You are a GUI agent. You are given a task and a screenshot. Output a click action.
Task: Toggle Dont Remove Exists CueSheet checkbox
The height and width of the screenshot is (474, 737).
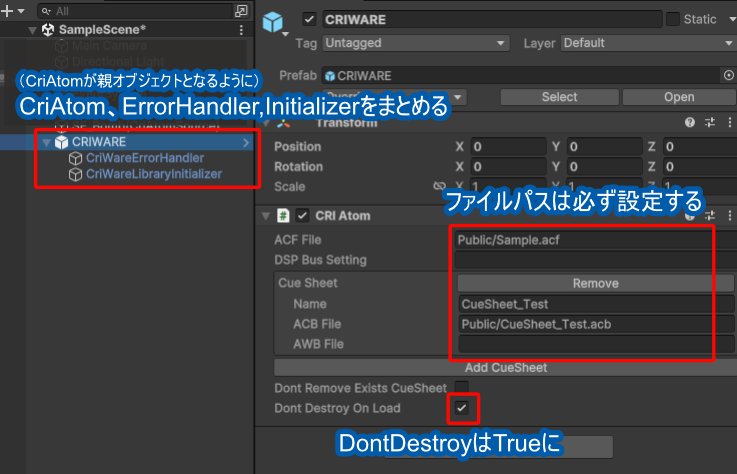pyautogui.click(x=462, y=388)
